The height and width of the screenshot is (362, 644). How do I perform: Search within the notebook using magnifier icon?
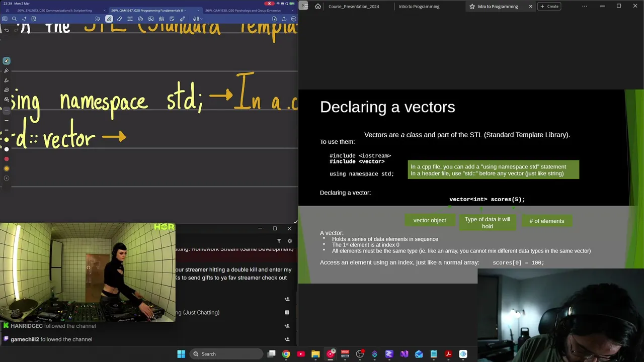(14, 19)
